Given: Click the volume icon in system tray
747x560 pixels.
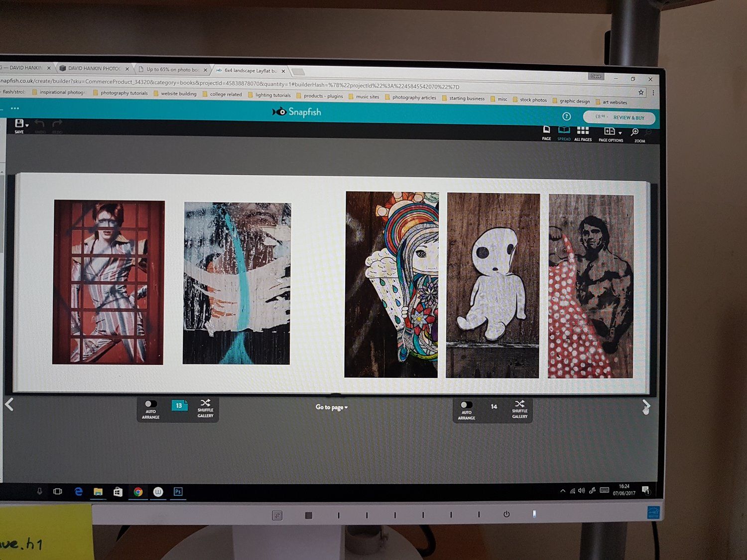Looking at the screenshot, I should (x=581, y=491).
